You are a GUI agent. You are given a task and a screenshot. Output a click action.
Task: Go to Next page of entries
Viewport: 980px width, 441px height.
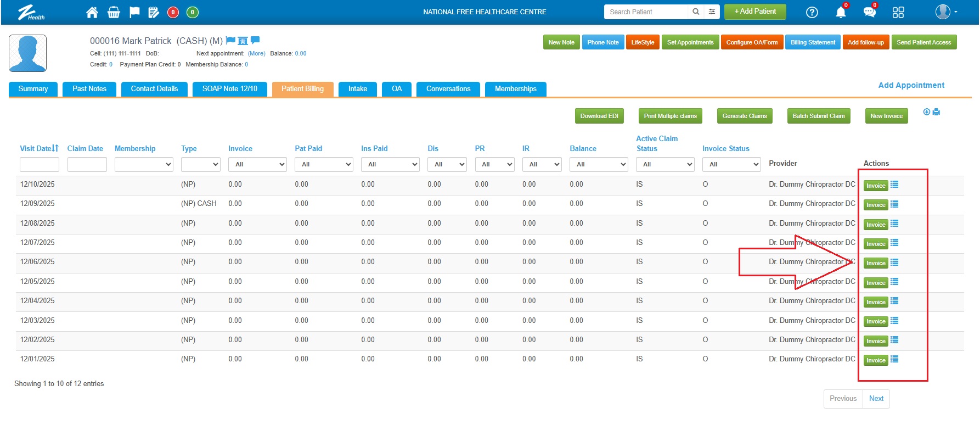(x=876, y=399)
